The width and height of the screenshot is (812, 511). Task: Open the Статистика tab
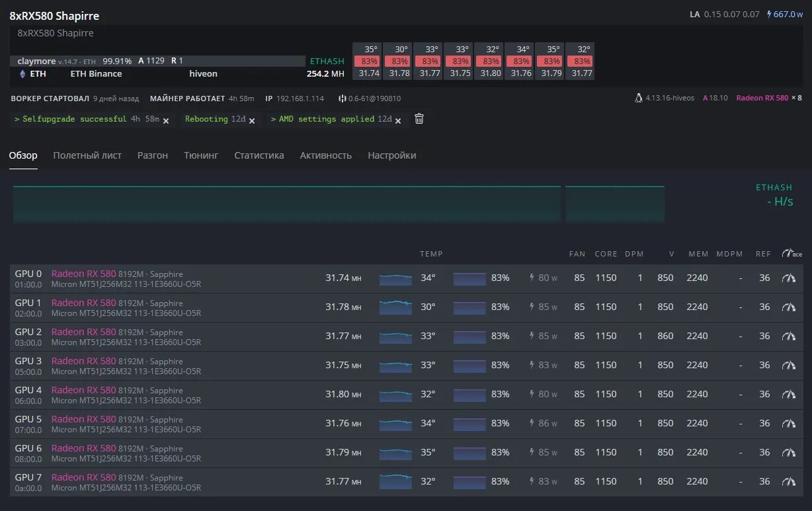(259, 155)
